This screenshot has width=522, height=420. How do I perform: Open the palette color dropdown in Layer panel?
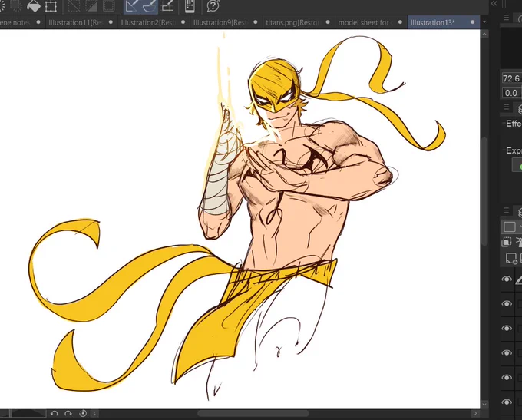click(x=512, y=227)
